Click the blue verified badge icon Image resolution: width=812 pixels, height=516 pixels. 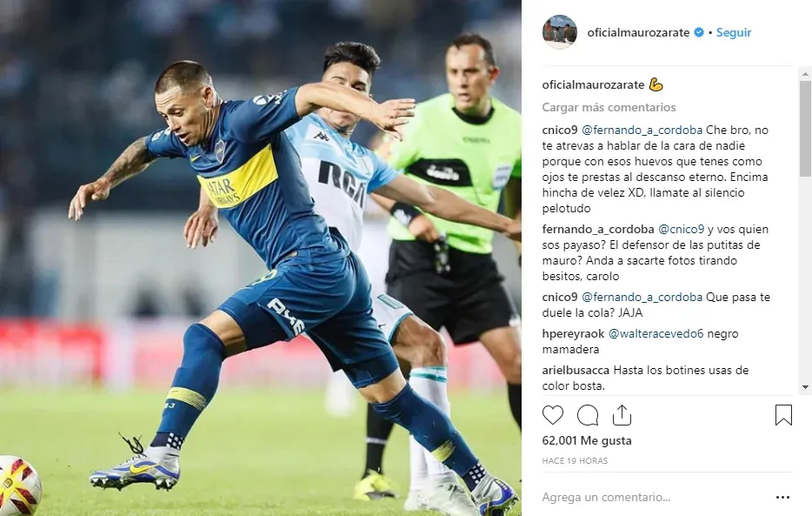coord(699,32)
